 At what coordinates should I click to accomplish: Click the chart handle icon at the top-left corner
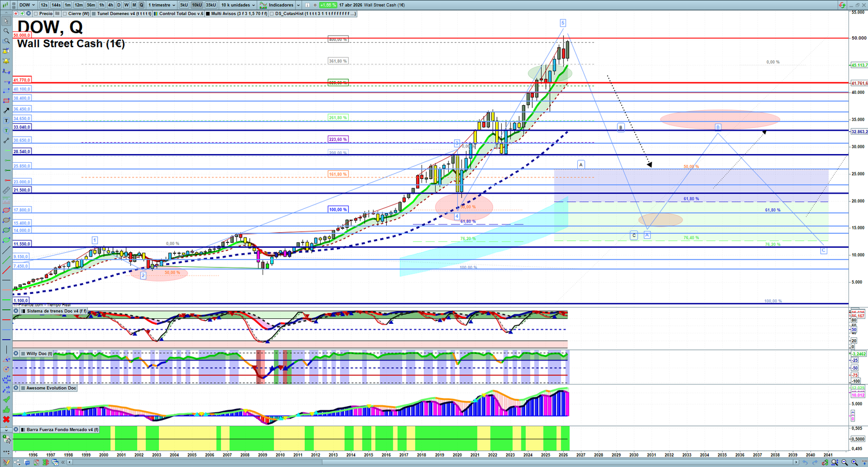(6, 5)
